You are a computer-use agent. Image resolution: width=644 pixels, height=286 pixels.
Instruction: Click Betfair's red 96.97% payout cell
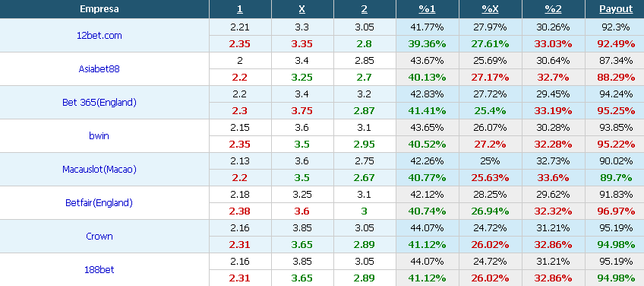[x=616, y=211]
